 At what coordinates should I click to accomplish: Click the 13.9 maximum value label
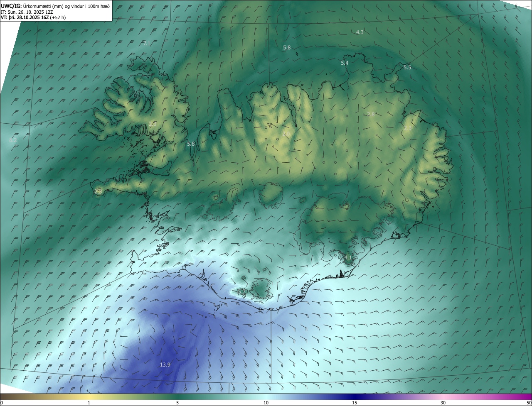coord(165,364)
